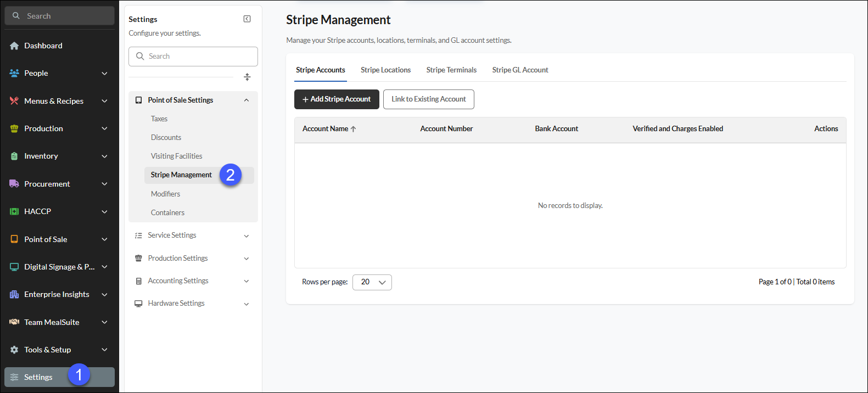The height and width of the screenshot is (393, 868).
Task: Expand the Production sidebar chevron
Action: pos(104,128)
